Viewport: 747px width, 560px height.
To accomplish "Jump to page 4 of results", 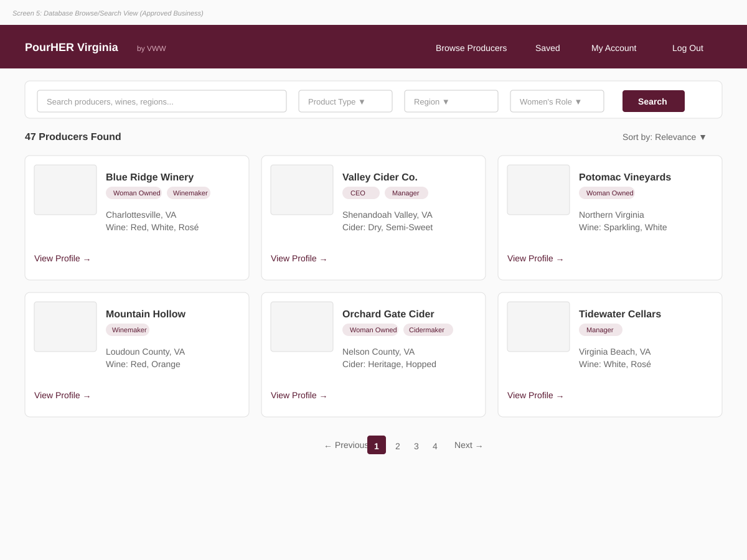I will click(x=435, y=446).
